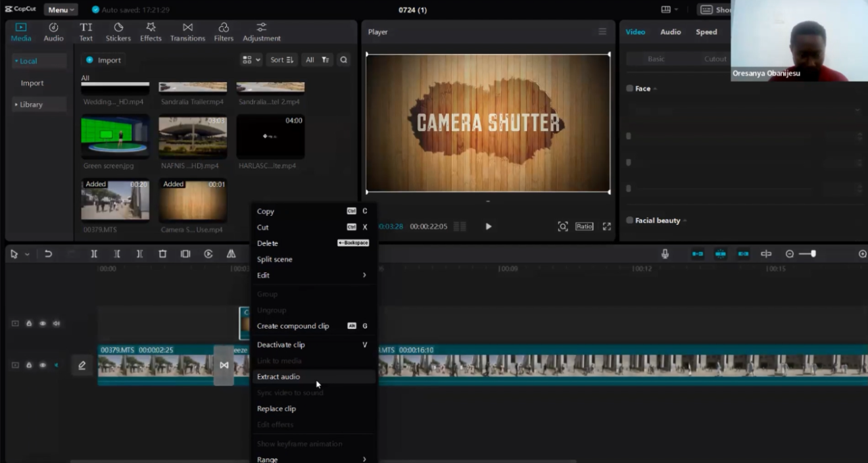Enable the Facial beauty checkbox

(x=630, y=220)
